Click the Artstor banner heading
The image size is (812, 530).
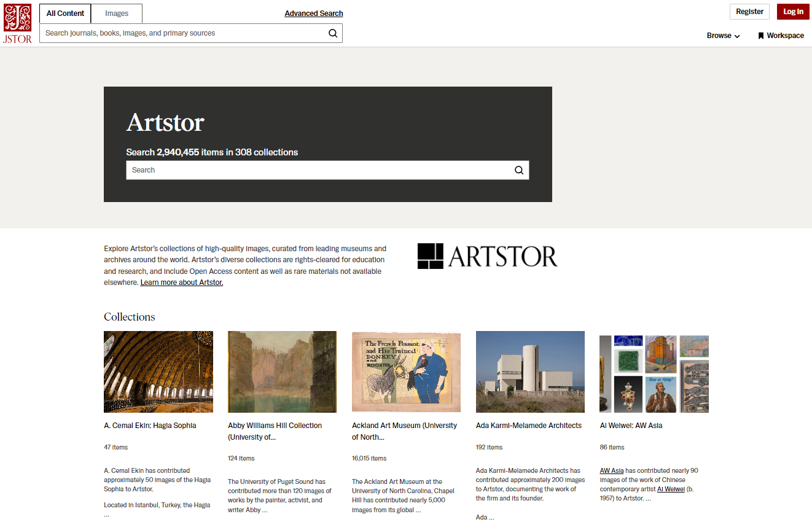tap(165, 122)
